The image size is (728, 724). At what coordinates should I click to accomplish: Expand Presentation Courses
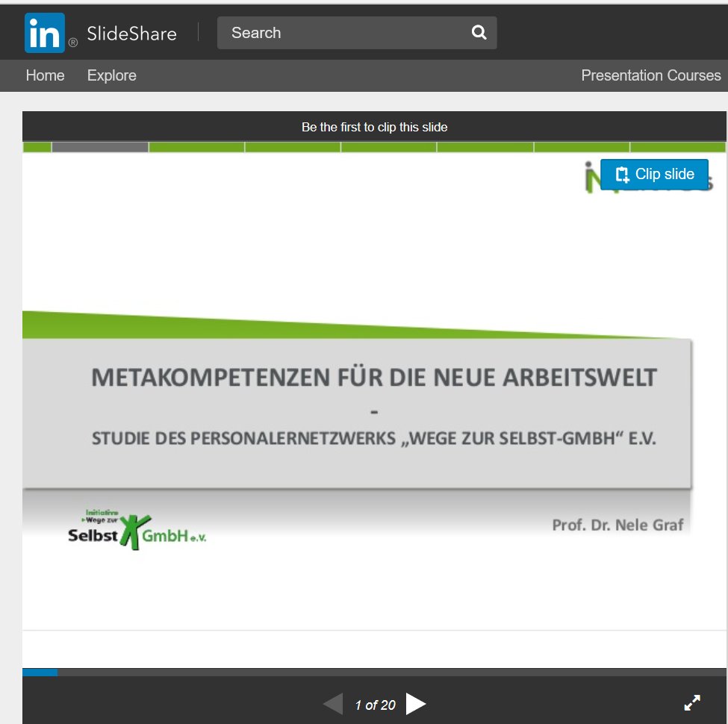pyautogui.click(x=651, y=75)
